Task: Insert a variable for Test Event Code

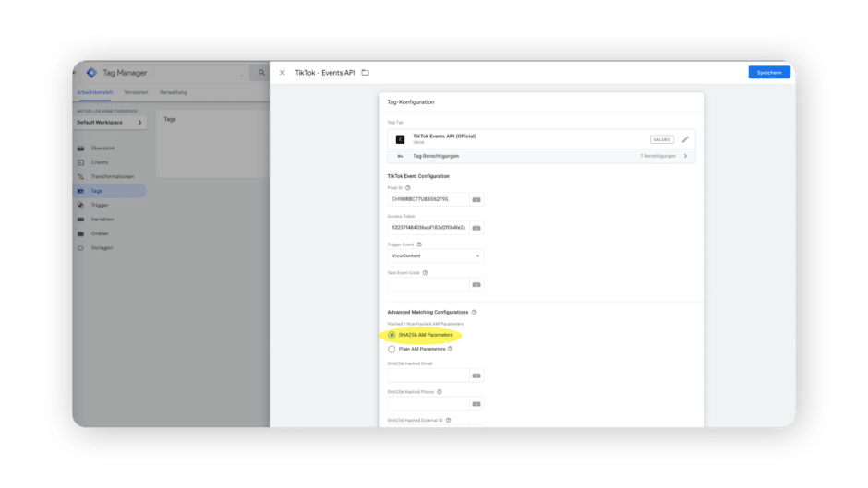Action: click(476, 284)
